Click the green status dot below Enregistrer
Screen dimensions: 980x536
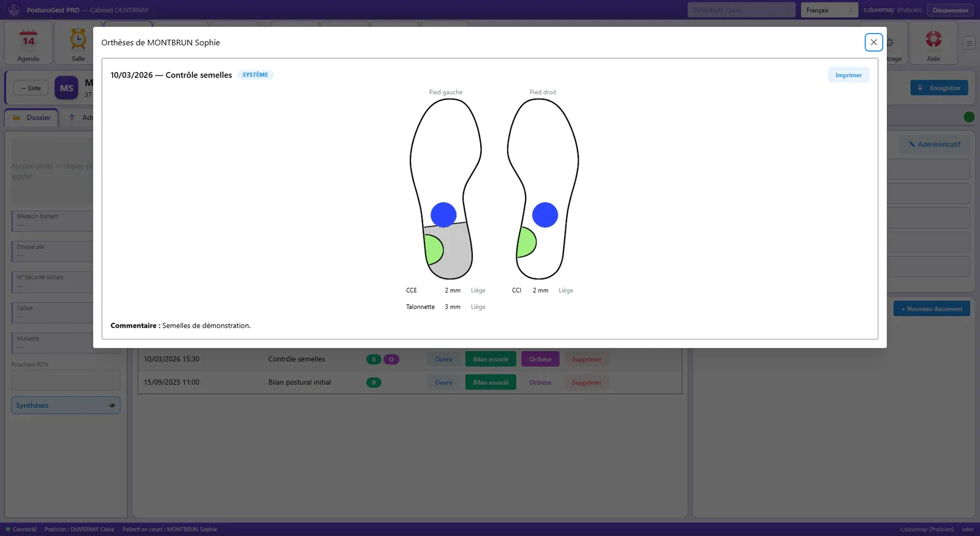click(x=969, y=117)
